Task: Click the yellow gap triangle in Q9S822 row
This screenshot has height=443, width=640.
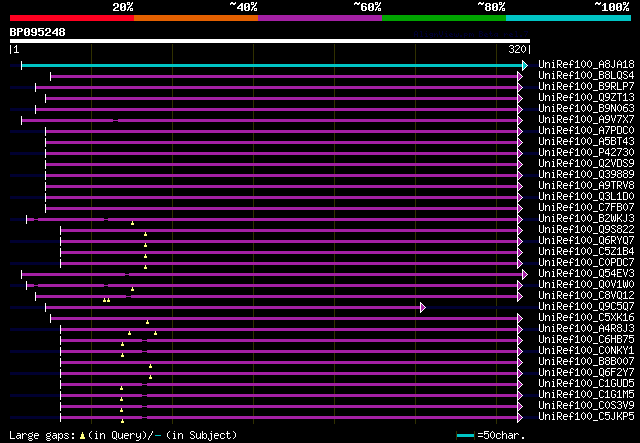Action: (145, 234)
